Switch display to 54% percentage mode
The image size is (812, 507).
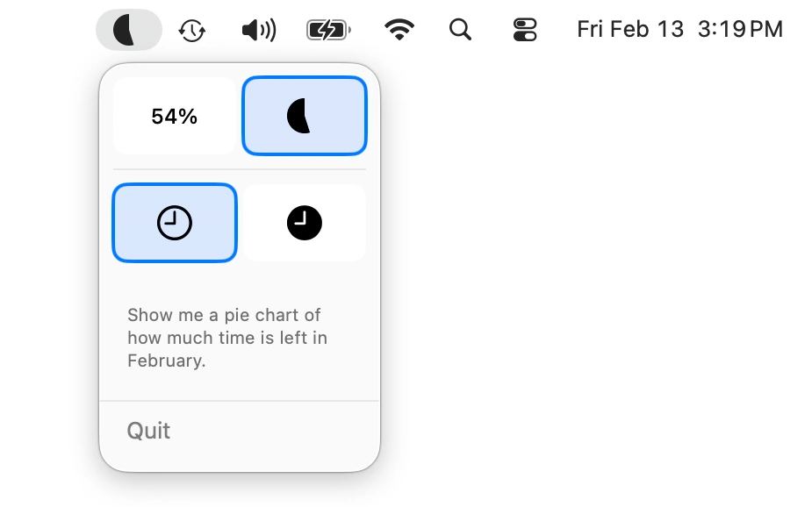tap(174, 115)
